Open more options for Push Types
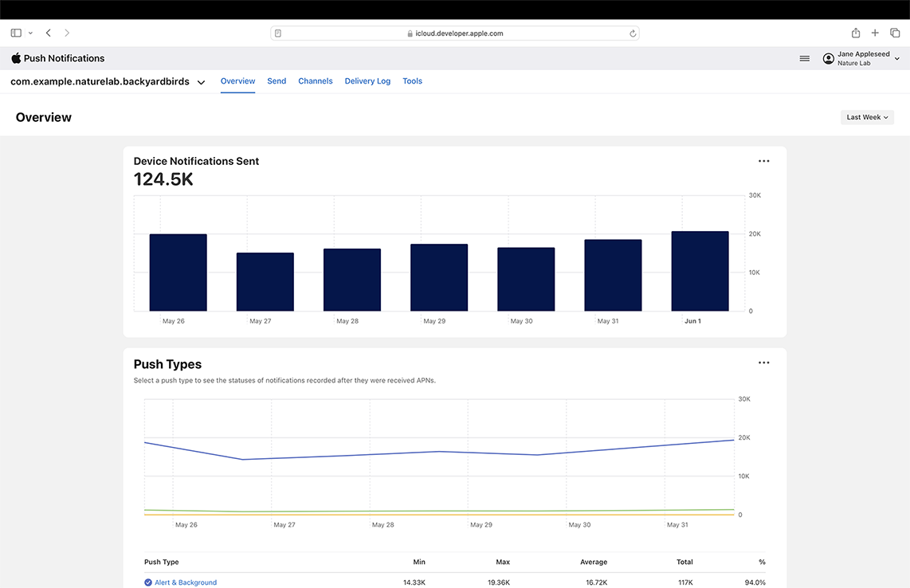The height and width of the screenshot is (588, 910). (x=763, y=363)
